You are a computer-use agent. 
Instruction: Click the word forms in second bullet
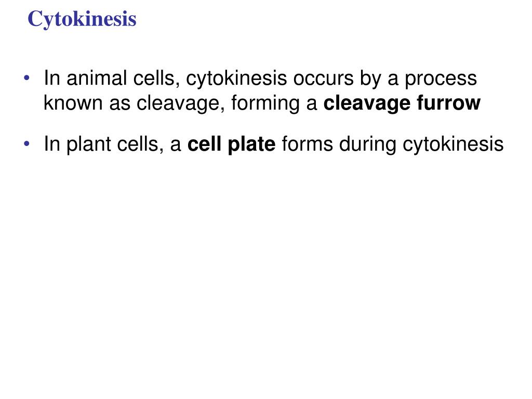point(308,144)
